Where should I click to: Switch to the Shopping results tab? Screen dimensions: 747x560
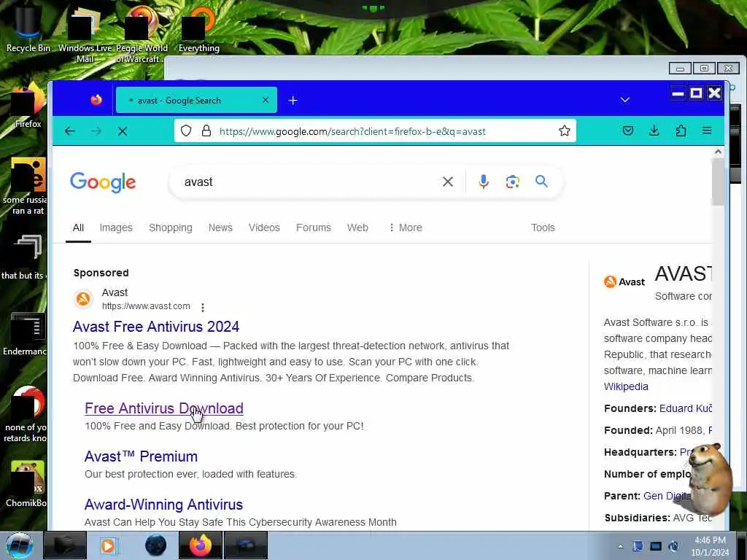(171, 227)
